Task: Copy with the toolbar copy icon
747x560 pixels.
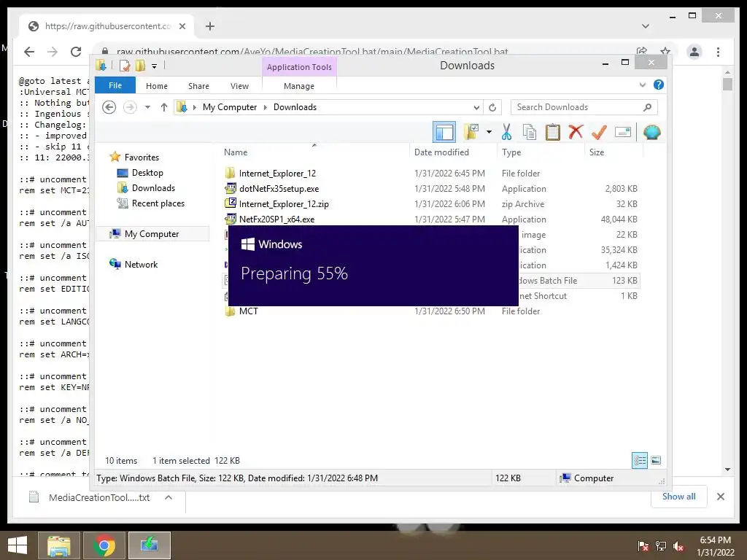Action: click(x=530, y=132)
